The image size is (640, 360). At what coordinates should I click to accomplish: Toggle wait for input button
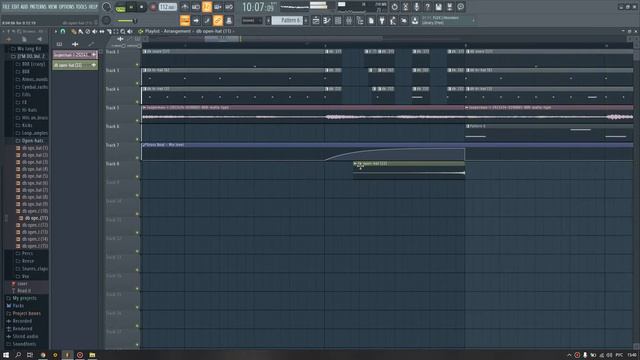point(196,7)
